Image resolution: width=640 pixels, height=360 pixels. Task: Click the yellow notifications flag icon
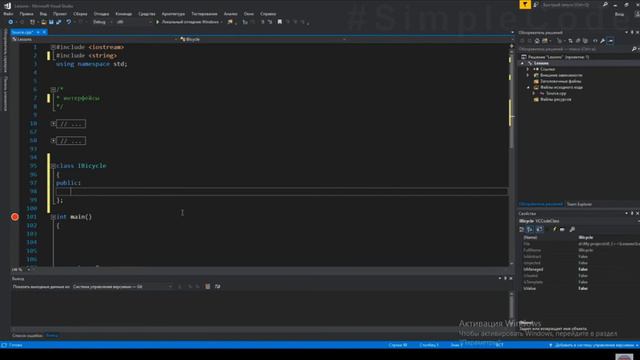(525, 4)
